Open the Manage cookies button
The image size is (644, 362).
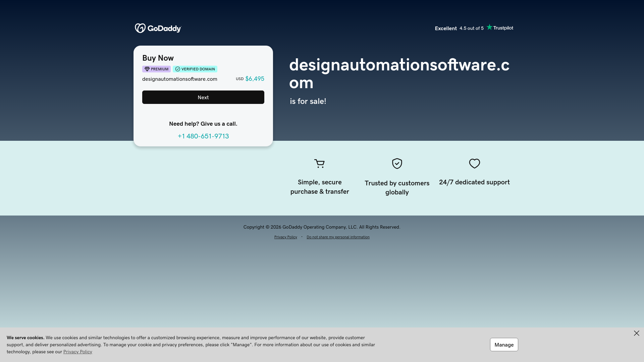[504, 345]
